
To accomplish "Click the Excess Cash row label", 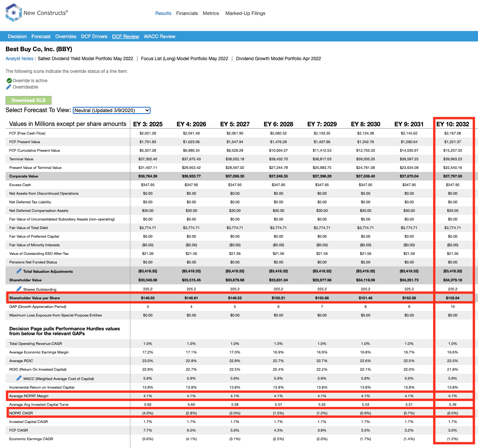I will pyautogui.click(x=20, y=185).
